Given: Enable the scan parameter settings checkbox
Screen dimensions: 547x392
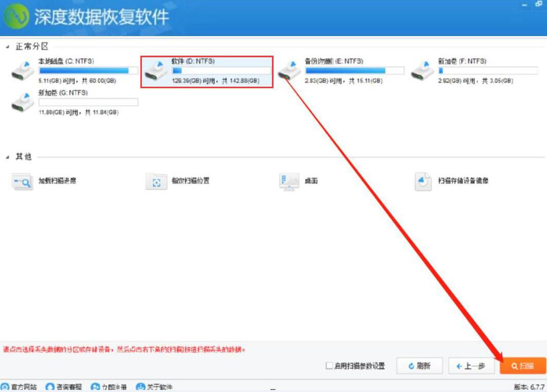Looking at the screenshot, I should click(x=329, y=366).
